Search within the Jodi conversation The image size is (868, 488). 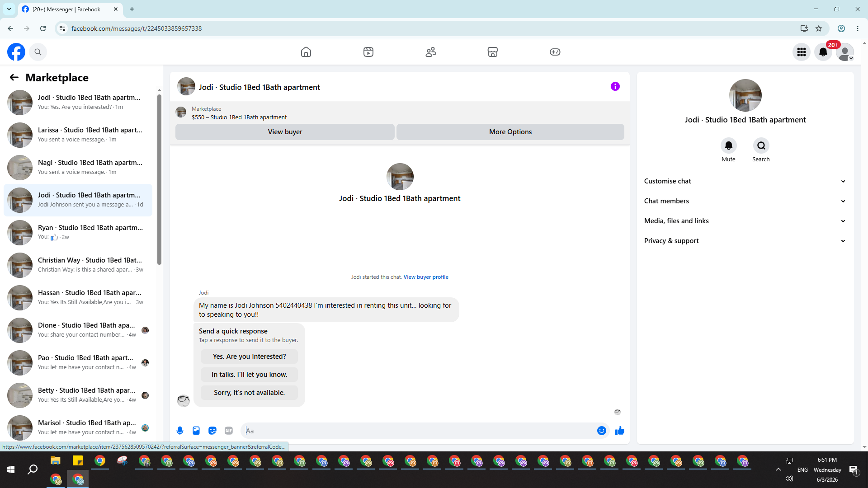click(x=761, y=145)
